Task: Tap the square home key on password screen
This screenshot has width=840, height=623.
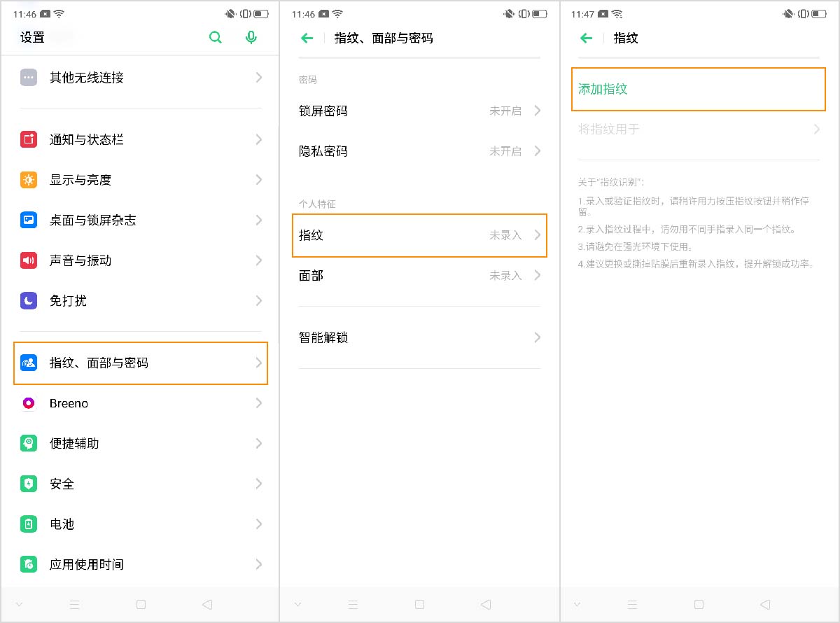Action: coord(420,604)
